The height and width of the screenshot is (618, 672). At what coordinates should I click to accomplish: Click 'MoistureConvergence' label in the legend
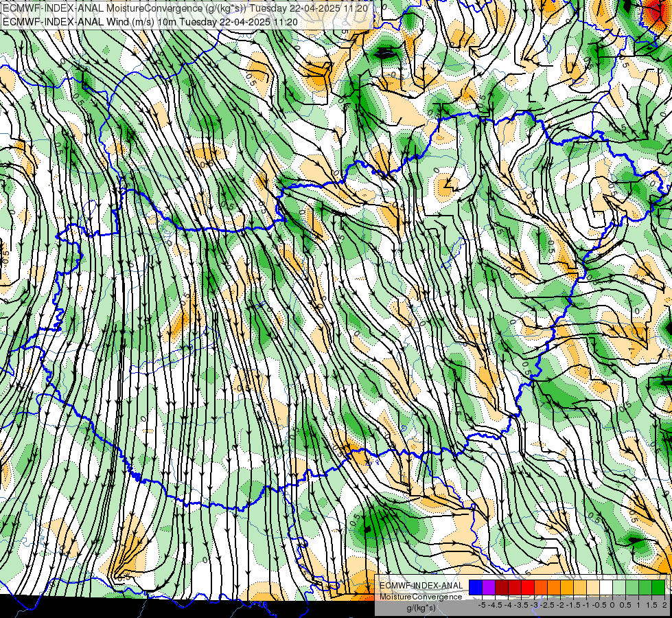[x=421, y=597]
